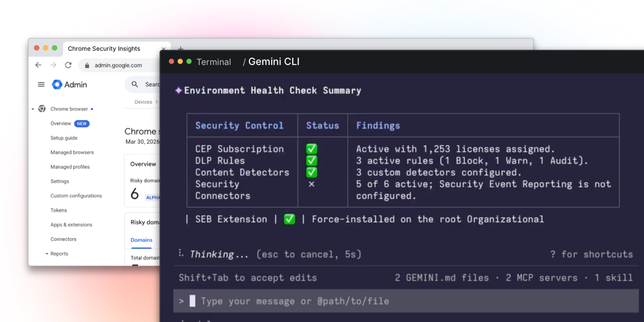Maximize the Terminal window green button
Screen dimensions: 644x322
click(189, 61)
